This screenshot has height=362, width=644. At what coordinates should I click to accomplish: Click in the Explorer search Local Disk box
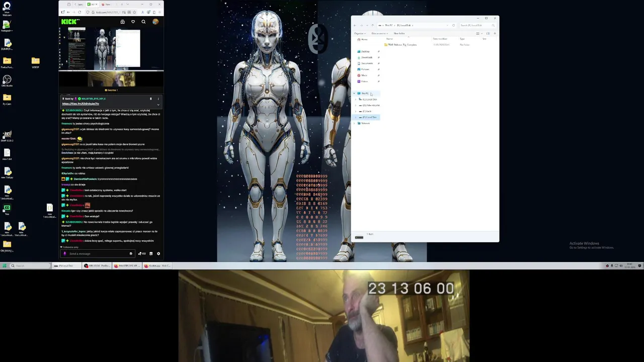pyautogui.click(x=477, y=25)
